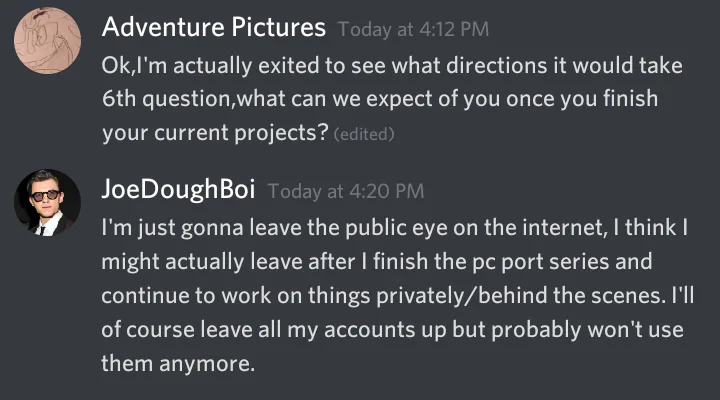Click the Today at 4:12 PM timestamp
This screenshot has height=400, width=720.
(414, 28)
